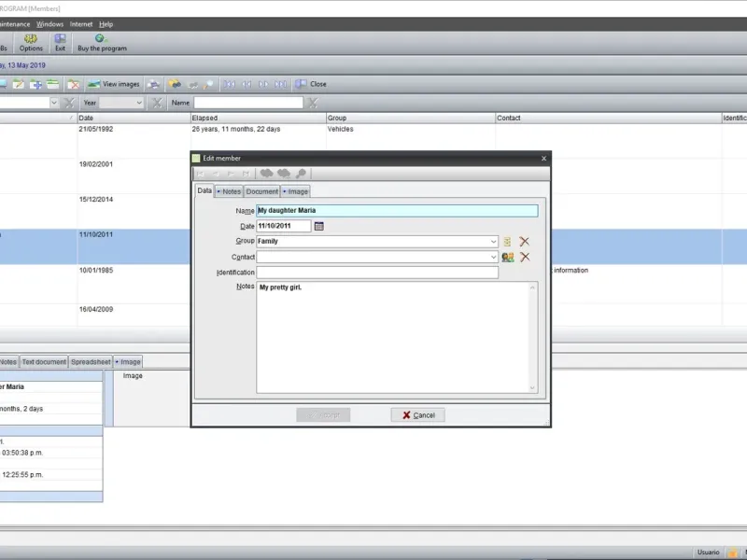Go to previous record in main toolbar
The width and height of the screenshot is (747, 560).
[247, 84]
